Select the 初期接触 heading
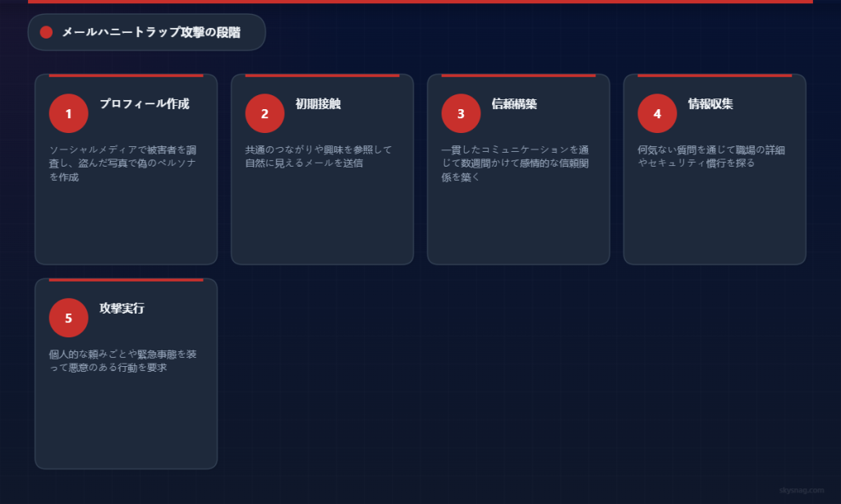This screenshot has height=504, width=841. tap(318, 104)
